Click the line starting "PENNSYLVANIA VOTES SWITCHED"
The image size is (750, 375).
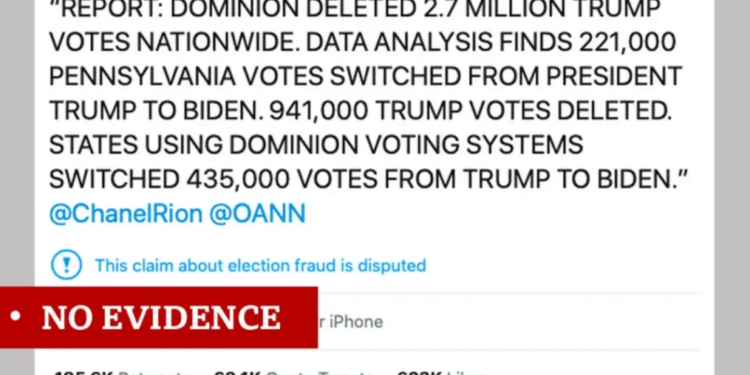click(x=366, y=77)
